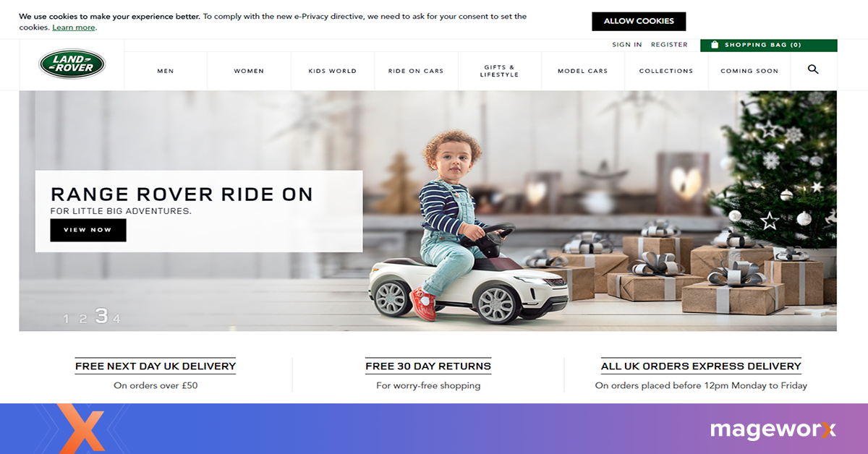The width and height of the screenshot is (868, 454).
Task: Open the Ride On Cars menu
Action: pyautogui.click(x=416, y=71)
